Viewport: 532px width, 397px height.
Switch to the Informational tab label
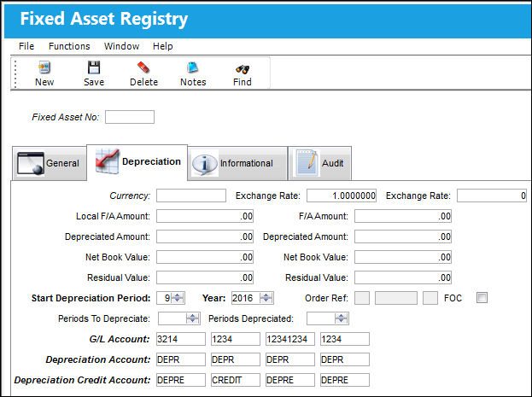pyautogui.click(x=246, y=163)
